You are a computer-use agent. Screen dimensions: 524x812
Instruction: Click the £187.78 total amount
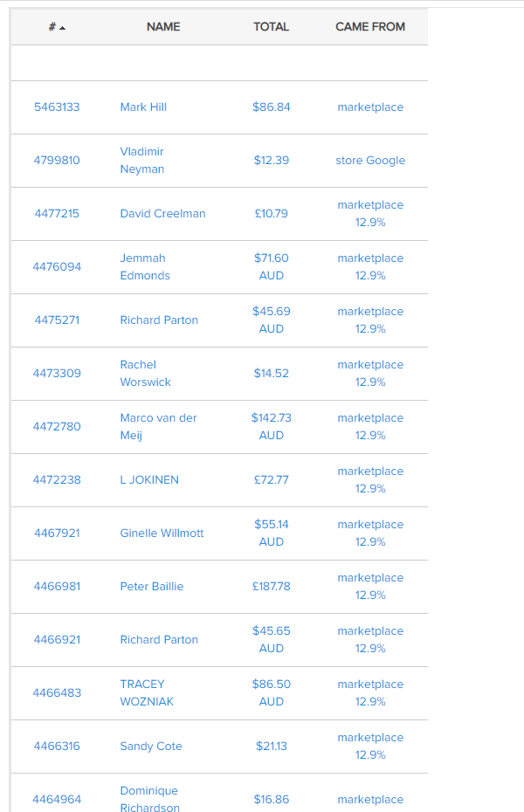[272, 587]
